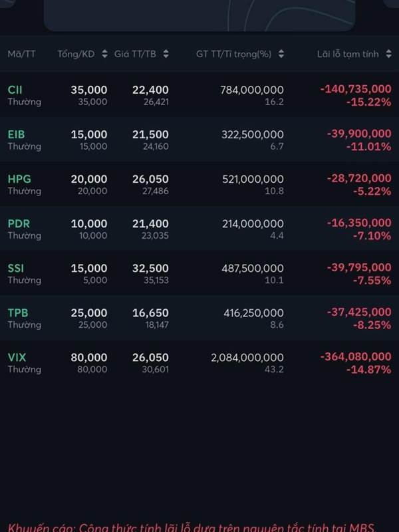This screenshot has width=399, height=532.
Task: Tap the PDR ticker symbol
Action: (x=19, y=223)
